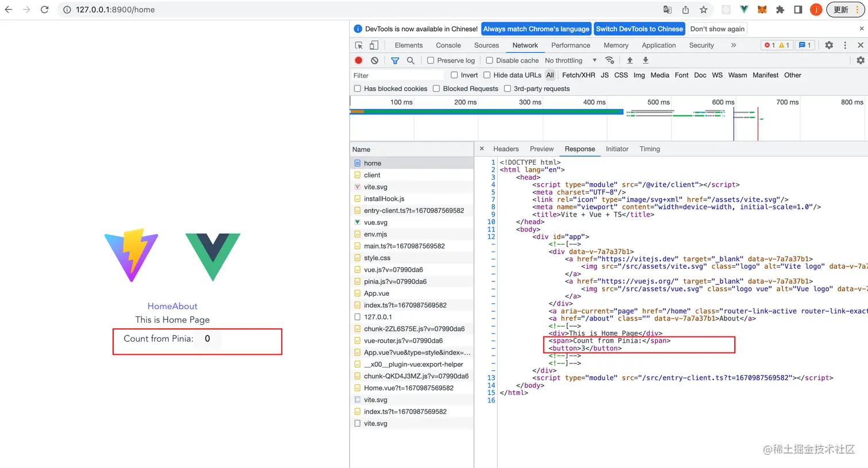The image size is (868, 468).
Task: Click the 更新 update button
Action: 845,10
